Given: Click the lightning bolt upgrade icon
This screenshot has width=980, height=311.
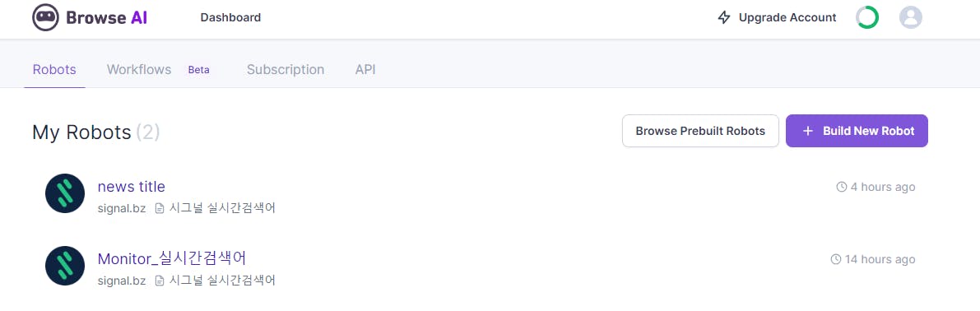Looking at the screenshot, I should click(x=724, y=17).
